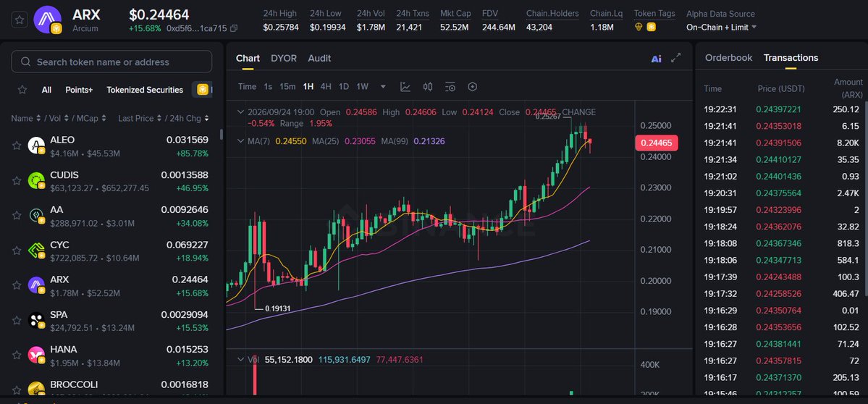This screenshot has width=868, height=404.
Task: Copy the 0xd5f6...1ca715 contract address
Action: point(234,28)
